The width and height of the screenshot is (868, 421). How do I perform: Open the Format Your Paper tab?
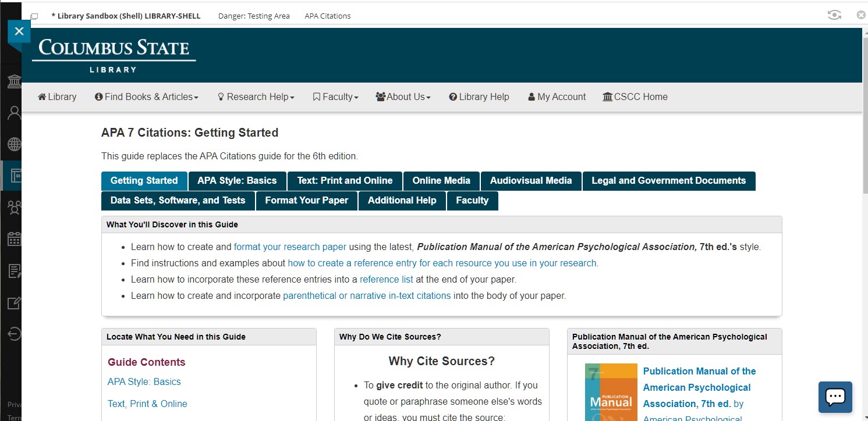(x=307, y=201)
